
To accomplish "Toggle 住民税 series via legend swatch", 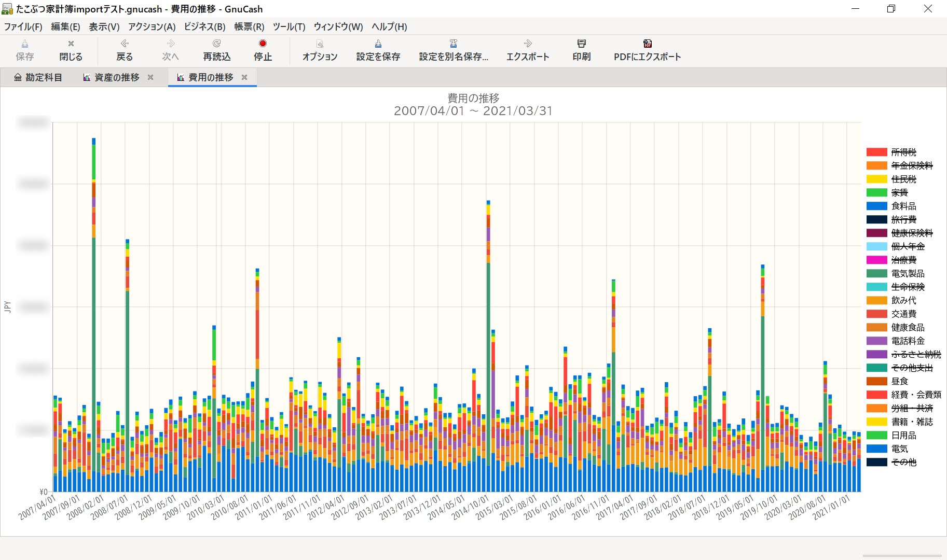I will (x=877, y=179).
